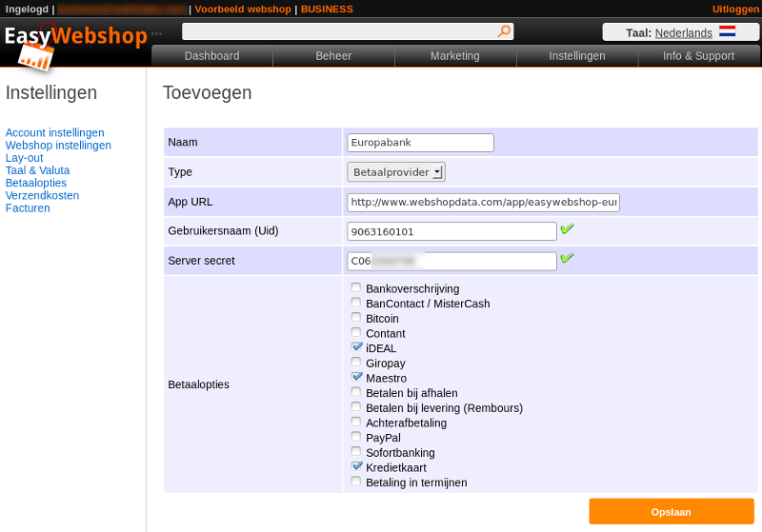Click into the Server secret field

click(451, 261)
